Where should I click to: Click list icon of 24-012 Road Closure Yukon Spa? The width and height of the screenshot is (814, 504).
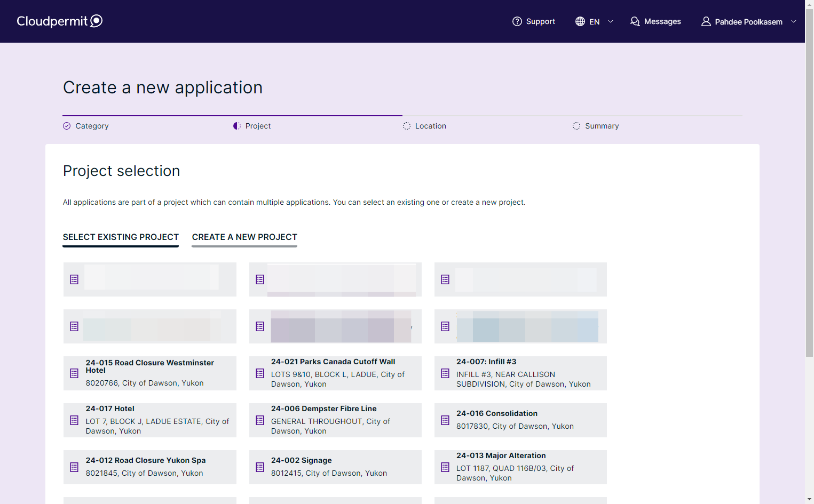(74, 467)
